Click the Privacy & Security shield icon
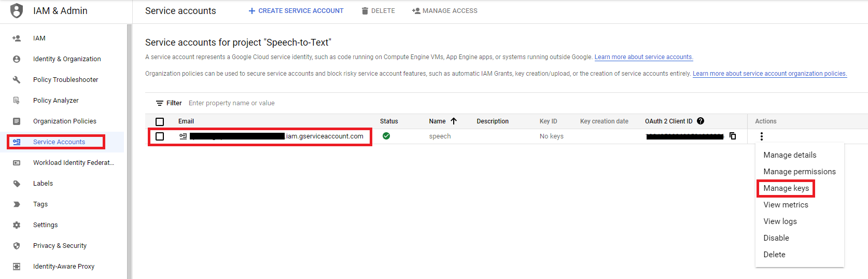The width and height of the screenshot is (868, 279). point(17,246)
